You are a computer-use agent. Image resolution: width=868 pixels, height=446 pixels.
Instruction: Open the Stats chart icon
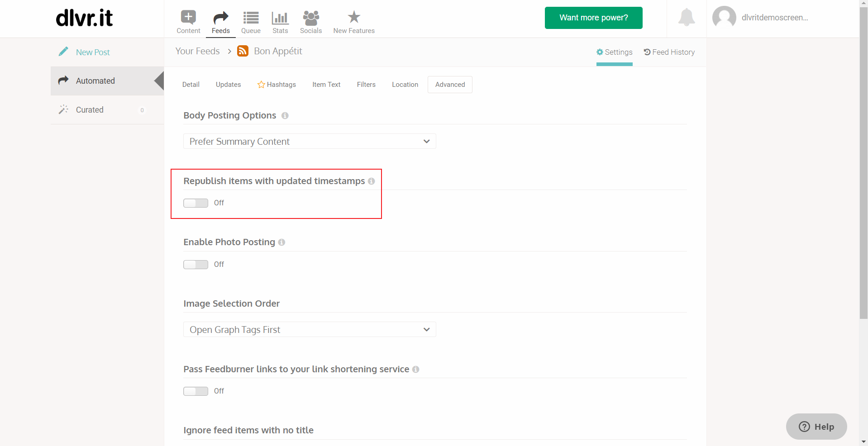(280, 18)
